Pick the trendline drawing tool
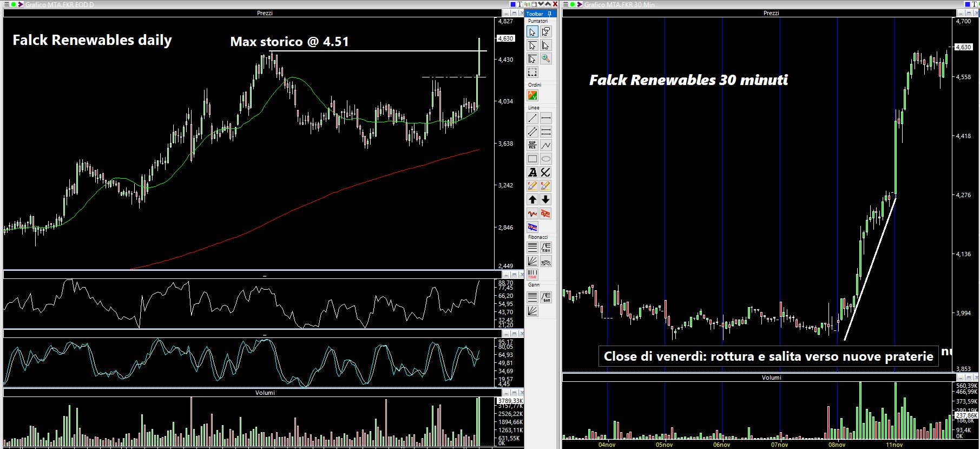980x449 pixels. pos(532,118)
